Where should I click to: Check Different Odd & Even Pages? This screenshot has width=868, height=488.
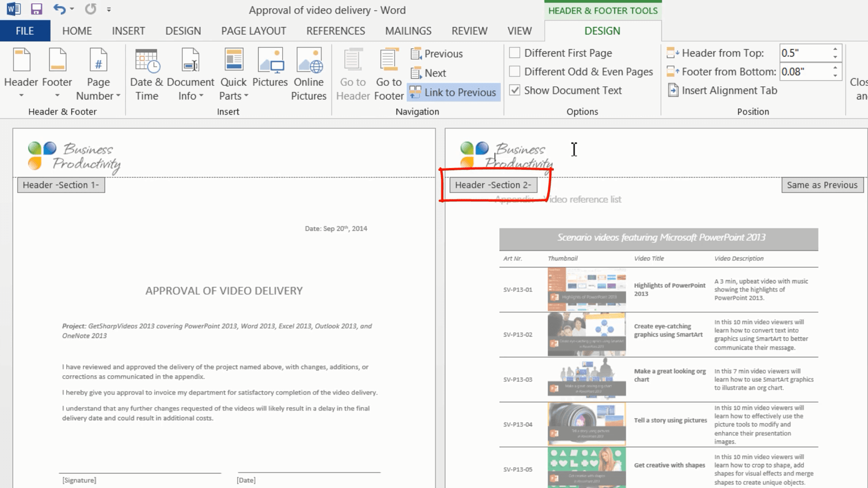(514, 71)
